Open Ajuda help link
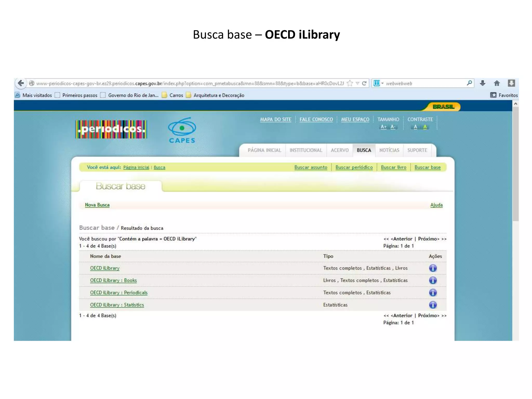The height and width of the screenshot is (399, 532). click(436, 205)
